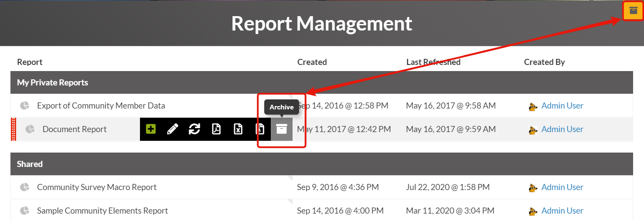Click the Created column header
The width and height of the screenshot is (644, 221).
coord(312,62)
